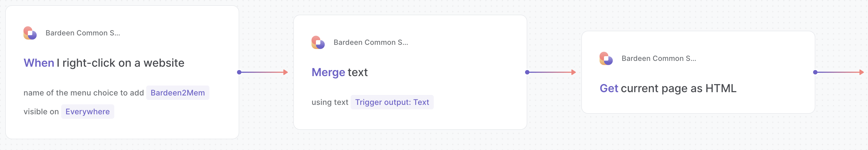This screenshot has width=868, height=150.
Task: Click connector dot after the trigger card
Action: (x=239, y=72)
